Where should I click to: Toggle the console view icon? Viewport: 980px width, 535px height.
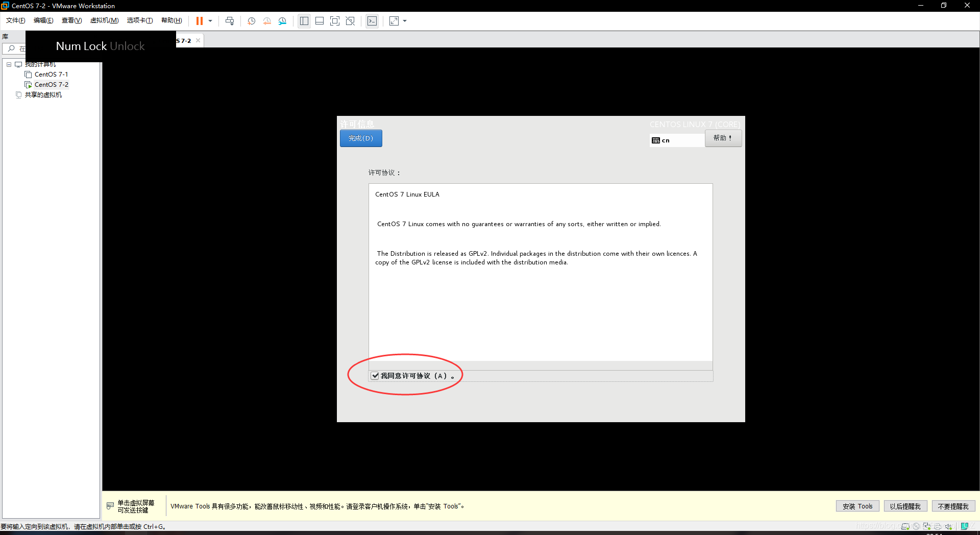click(x=372, y=21)
